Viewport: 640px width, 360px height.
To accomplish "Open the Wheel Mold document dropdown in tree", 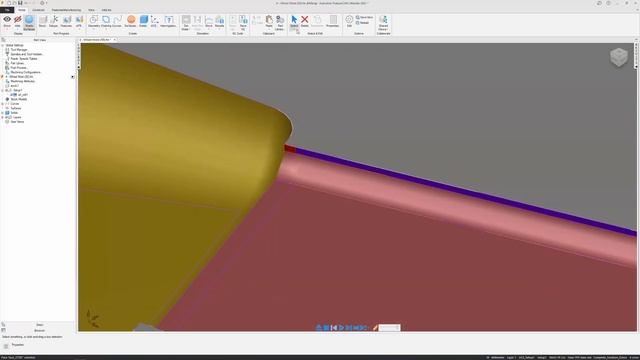I will click(73, 77).
